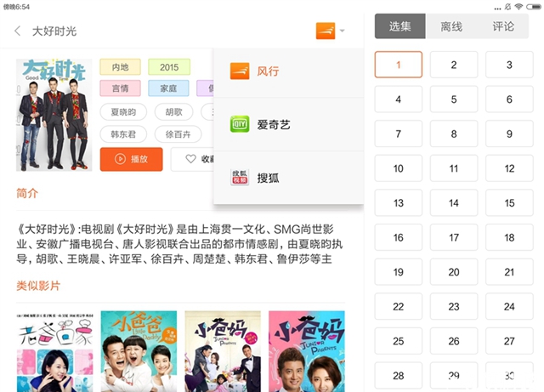This screenshot has height=392, width=544.
Task: Tap the 内地 region tag
Action: coord(121,67)
